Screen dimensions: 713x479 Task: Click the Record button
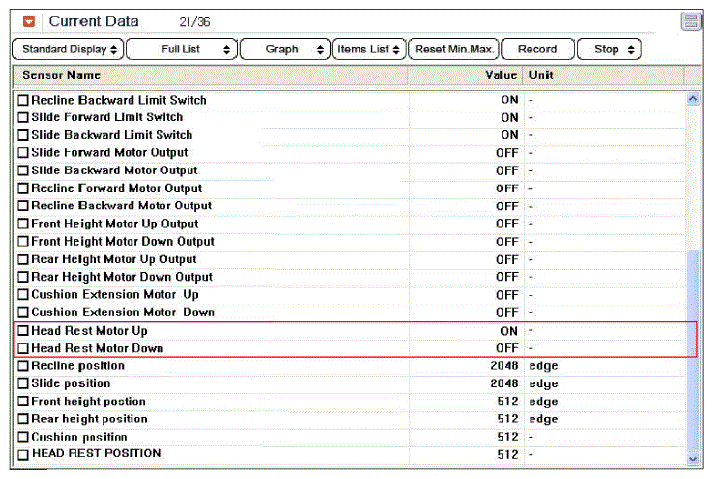(538, 49)
